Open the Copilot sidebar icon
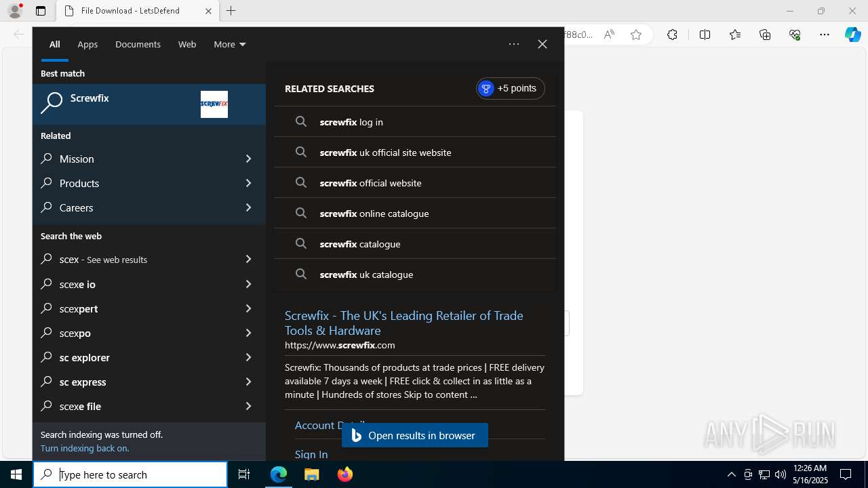868x488 pixels. 852,35
